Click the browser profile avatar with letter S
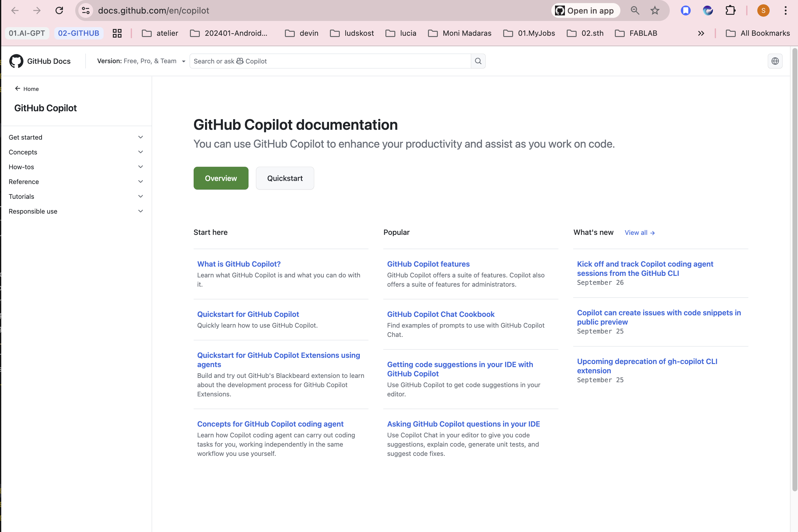 pyautogui.click(x=763, y=10)
